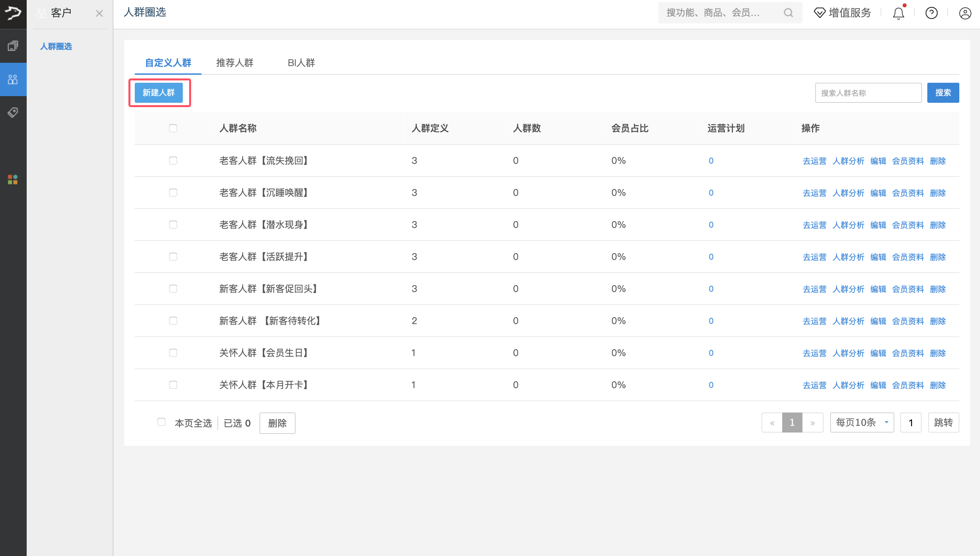
Task: Click the bottom 删除 batch delete button
Action: click(278, 423)
